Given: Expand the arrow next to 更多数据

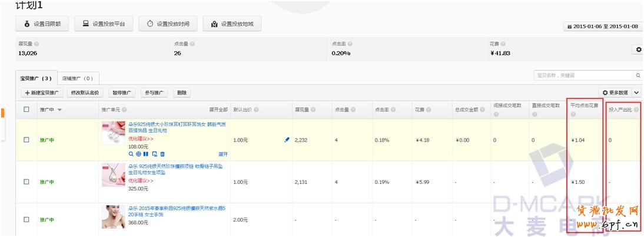Looking at the screenshot, I should (636, 93).
